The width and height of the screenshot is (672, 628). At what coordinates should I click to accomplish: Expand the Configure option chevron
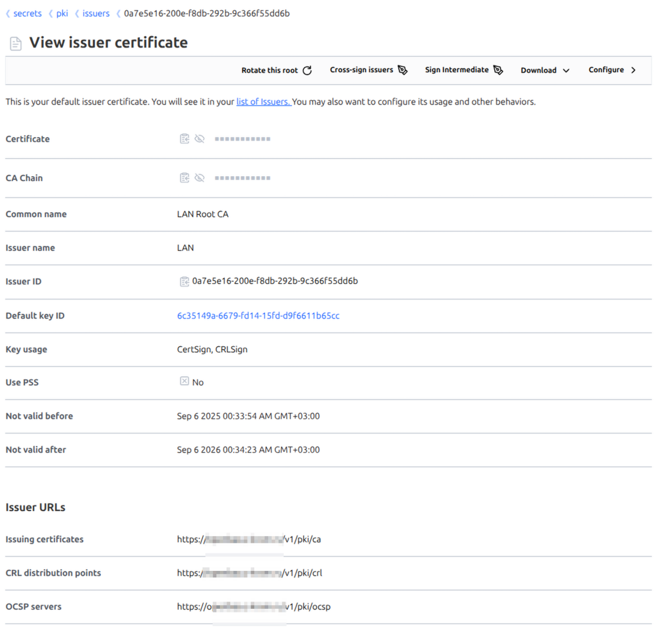coord(633,70)
